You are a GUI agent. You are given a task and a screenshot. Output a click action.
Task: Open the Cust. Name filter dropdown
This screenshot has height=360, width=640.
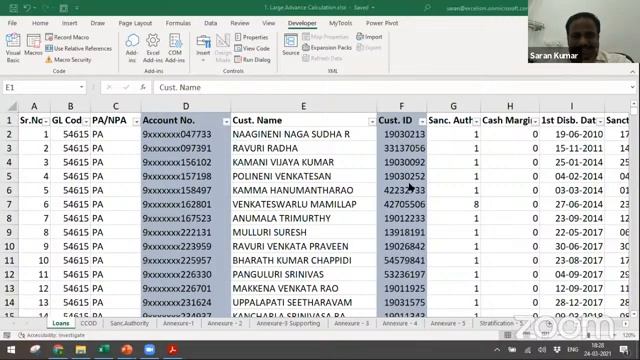coord(372,121)
